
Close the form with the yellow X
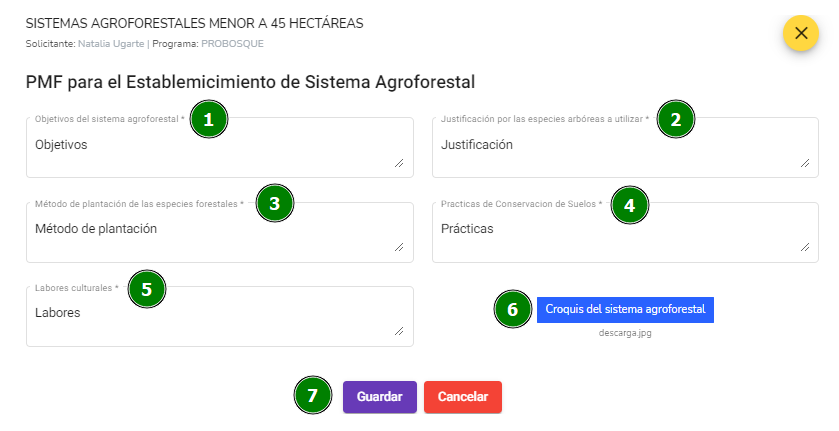[800, 33]
